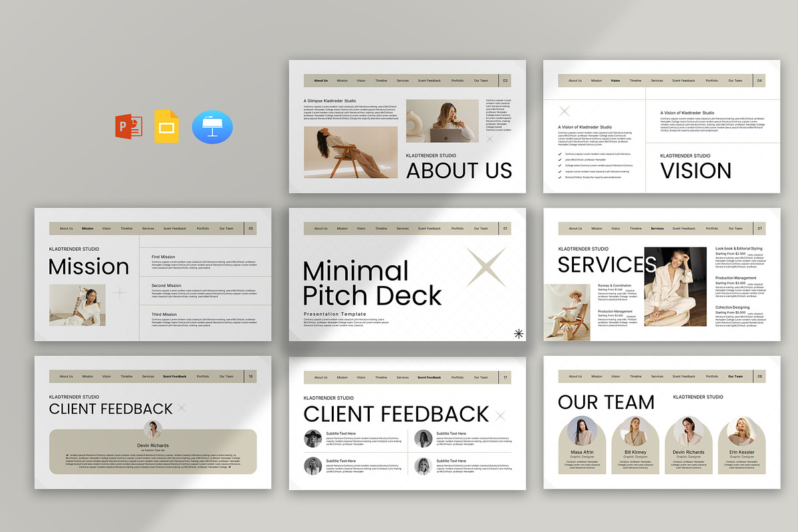Click slide number 08 on Our Team slide
Viewport: 798px width, 532px height.
[x=759, y=376]
